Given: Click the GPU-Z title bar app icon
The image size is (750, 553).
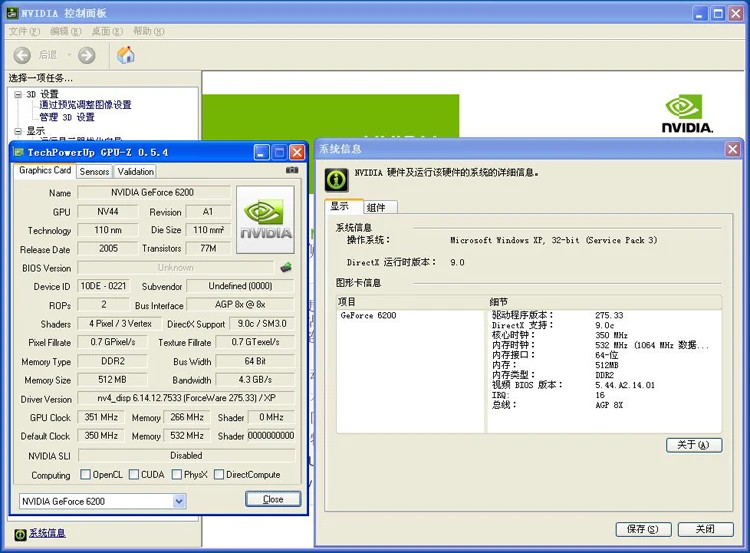Looking at the screenshot, I should [x=19, y=152].
